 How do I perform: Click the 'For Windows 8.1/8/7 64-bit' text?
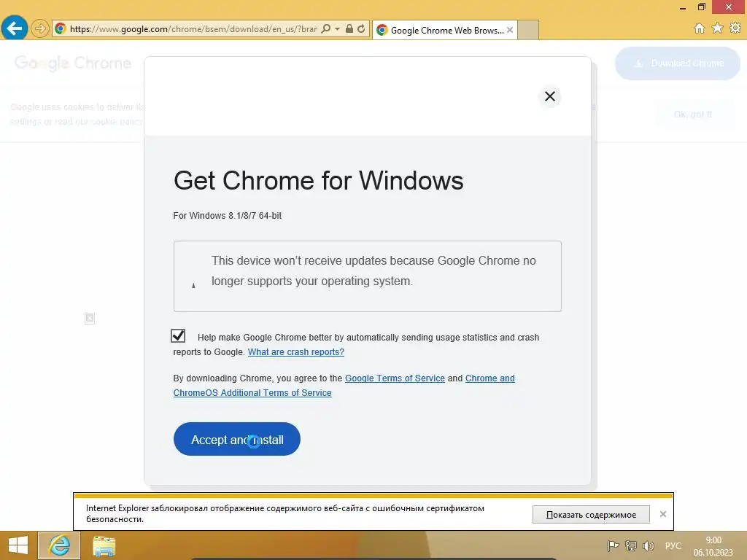tap(228, 216)
